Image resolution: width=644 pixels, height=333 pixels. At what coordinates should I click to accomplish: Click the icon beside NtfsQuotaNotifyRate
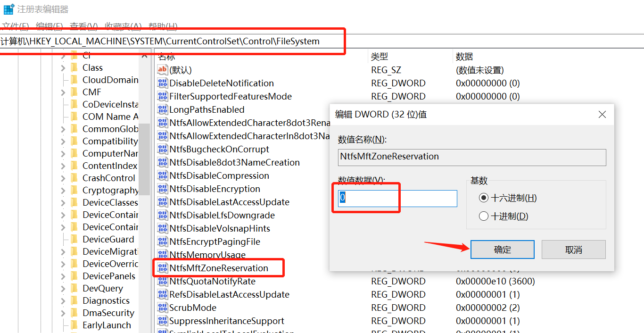point(163,282)
